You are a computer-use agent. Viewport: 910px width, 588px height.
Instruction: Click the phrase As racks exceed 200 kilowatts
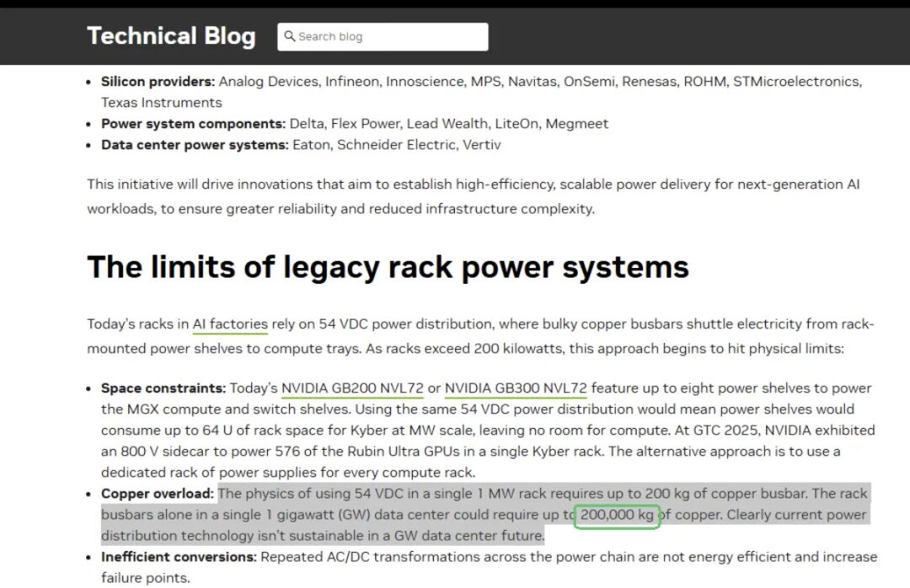464,349
